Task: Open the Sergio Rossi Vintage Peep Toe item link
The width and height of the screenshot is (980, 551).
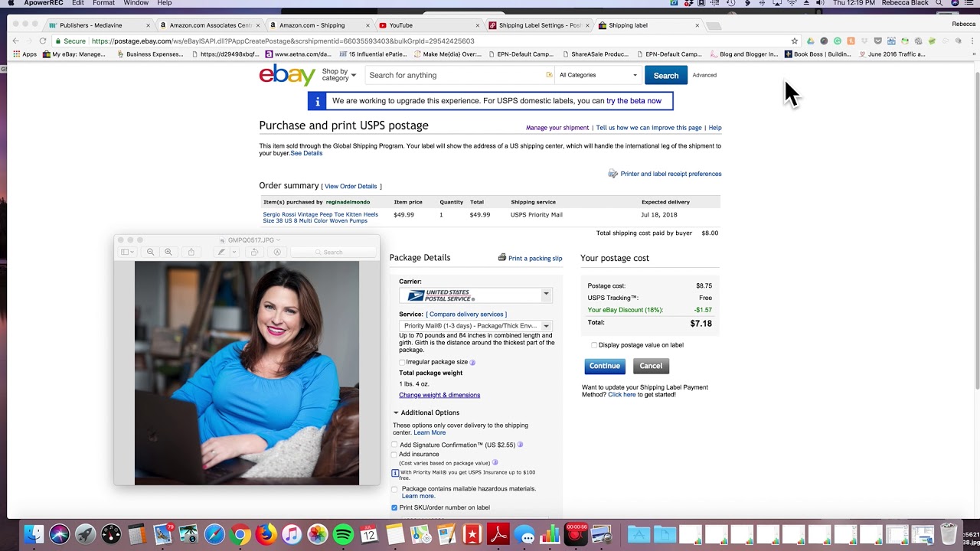Action: [321, 217]
